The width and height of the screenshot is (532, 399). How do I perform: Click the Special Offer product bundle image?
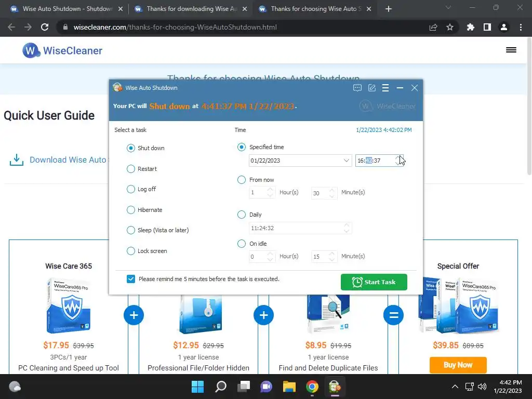pos(458,305)
